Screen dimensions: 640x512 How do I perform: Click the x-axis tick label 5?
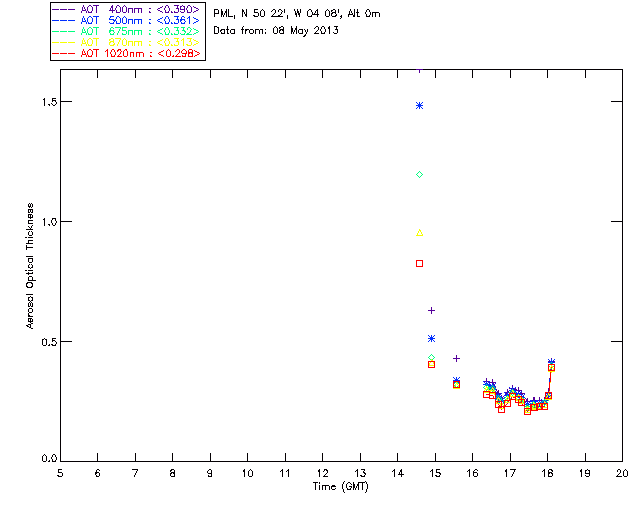click(60, 474)
